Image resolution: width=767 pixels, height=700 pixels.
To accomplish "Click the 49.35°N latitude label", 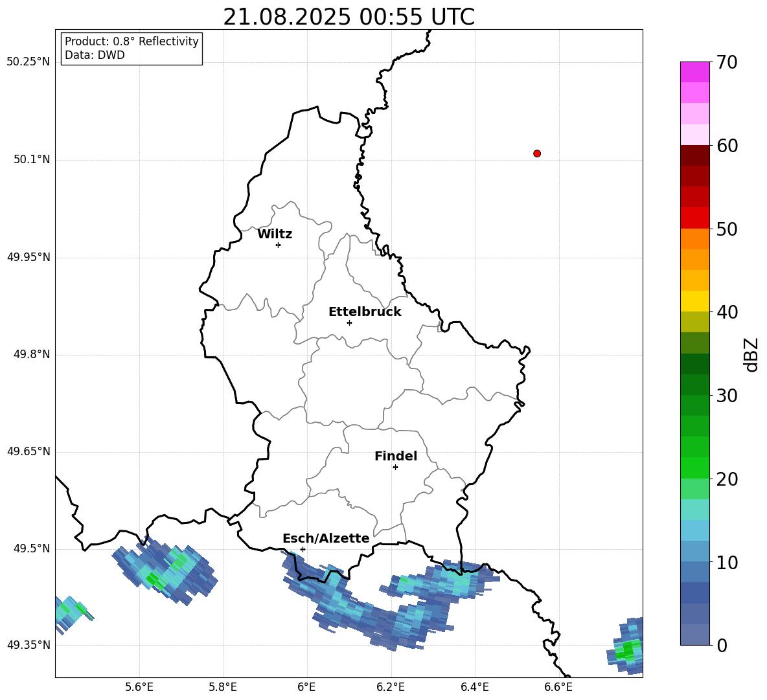I will (x=29, y=645).
